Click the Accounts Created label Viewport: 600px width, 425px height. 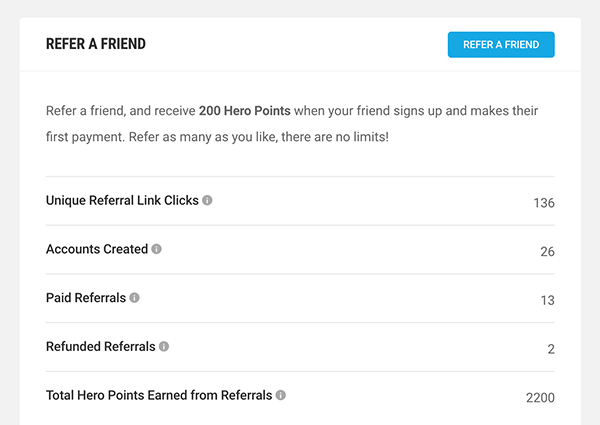pyautogui.click(x=96, y=249)
